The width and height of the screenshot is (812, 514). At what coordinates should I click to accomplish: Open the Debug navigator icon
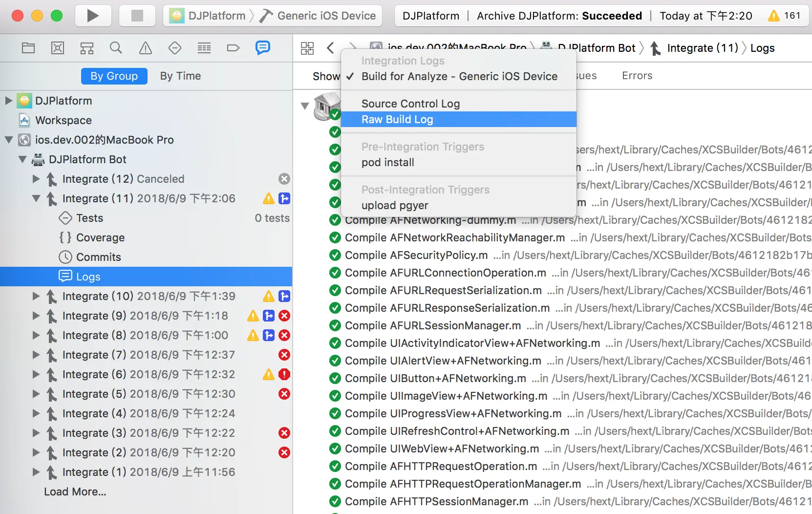pos(204,48)
